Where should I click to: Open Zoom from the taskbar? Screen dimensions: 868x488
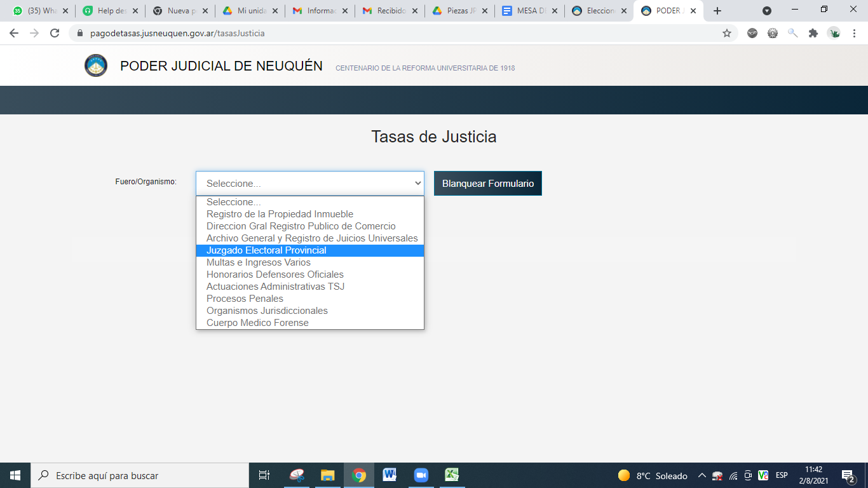pyautogui.click(x=421, y=475)
